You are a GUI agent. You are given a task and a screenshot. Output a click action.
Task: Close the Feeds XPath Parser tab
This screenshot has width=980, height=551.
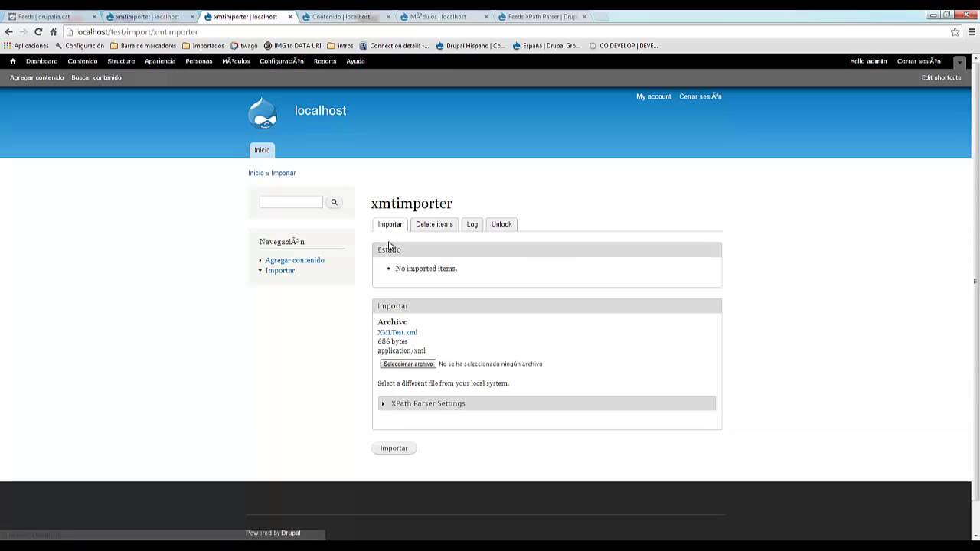(x=584, y=17)
